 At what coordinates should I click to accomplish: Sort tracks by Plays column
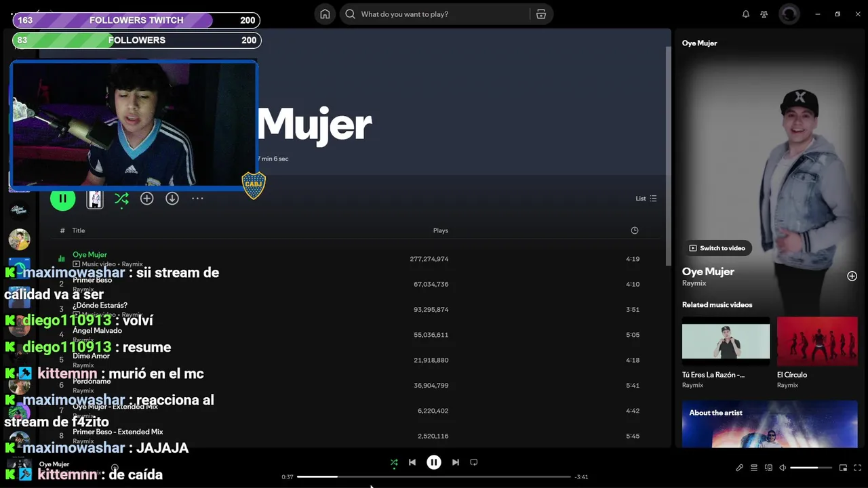(441, 230)
